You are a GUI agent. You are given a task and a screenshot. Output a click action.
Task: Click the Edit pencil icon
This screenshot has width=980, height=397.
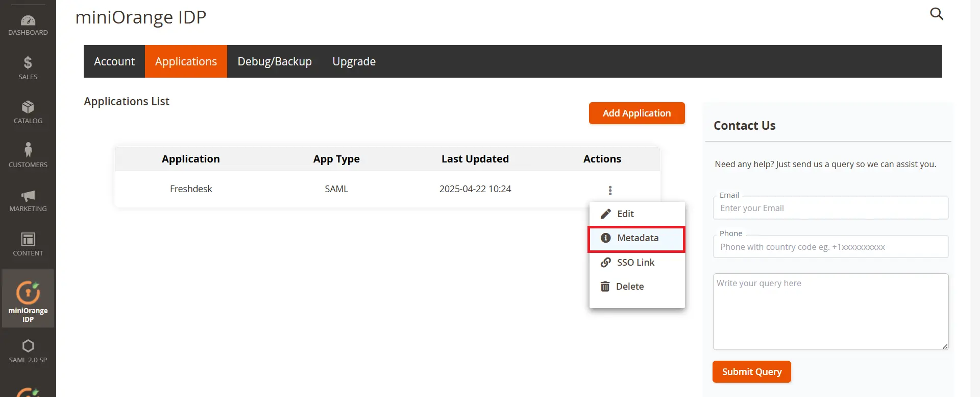(605, 214)
